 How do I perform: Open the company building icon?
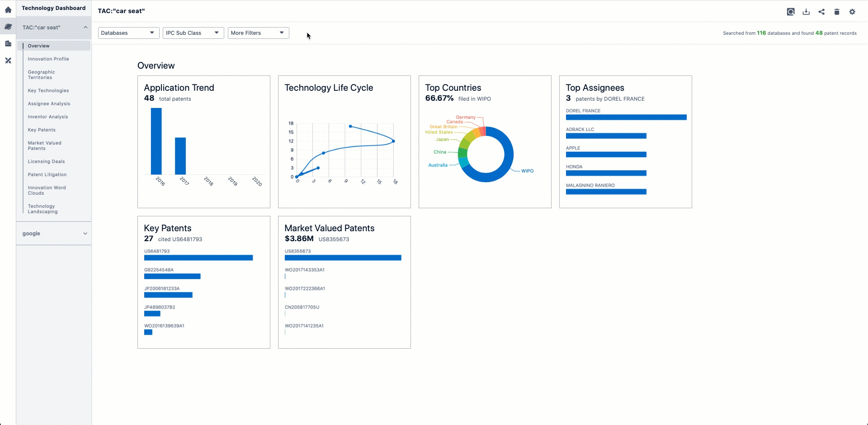[x=8, y=43]
